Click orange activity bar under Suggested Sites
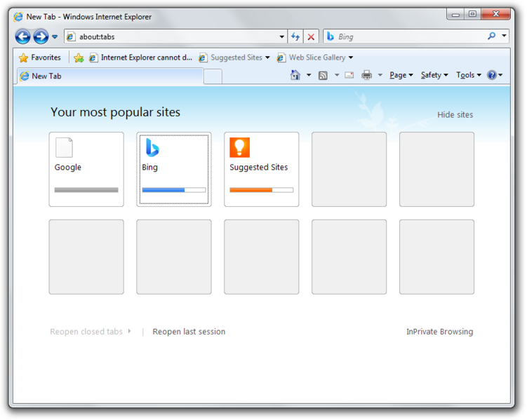 click(x=262, y=190)
